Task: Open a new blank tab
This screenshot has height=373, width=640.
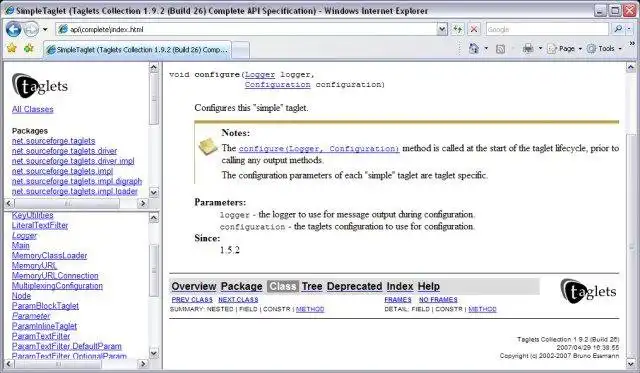Action: click(x=240, y=50)
